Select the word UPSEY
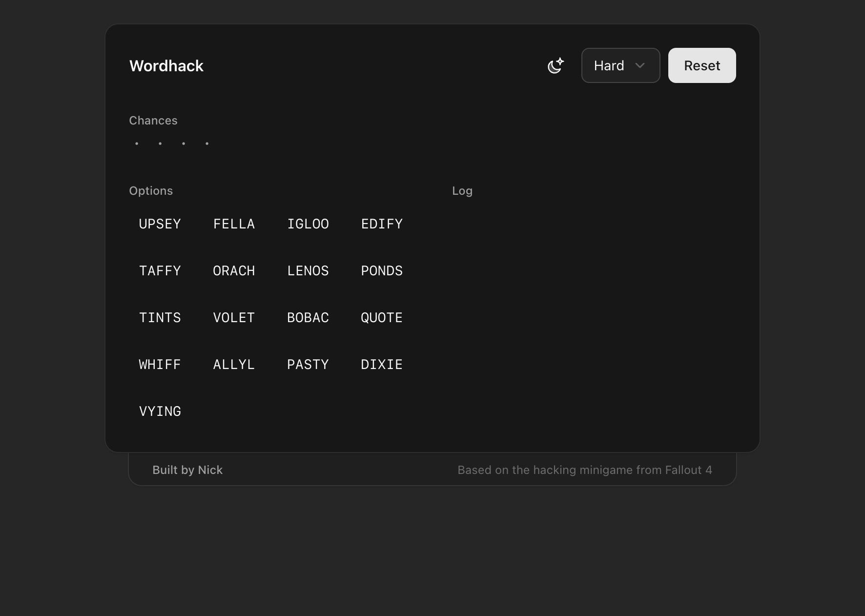This screenshot has height=616, width=865. coord(160,224)
